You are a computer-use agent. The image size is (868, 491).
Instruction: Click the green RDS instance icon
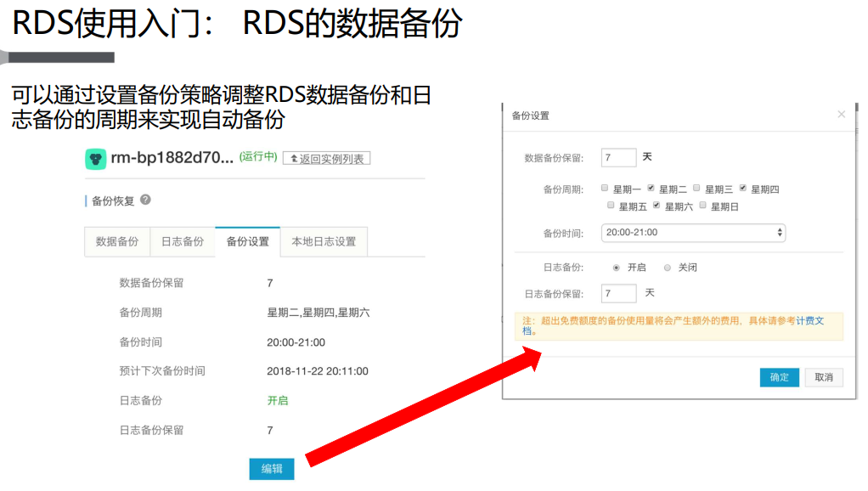95,159
